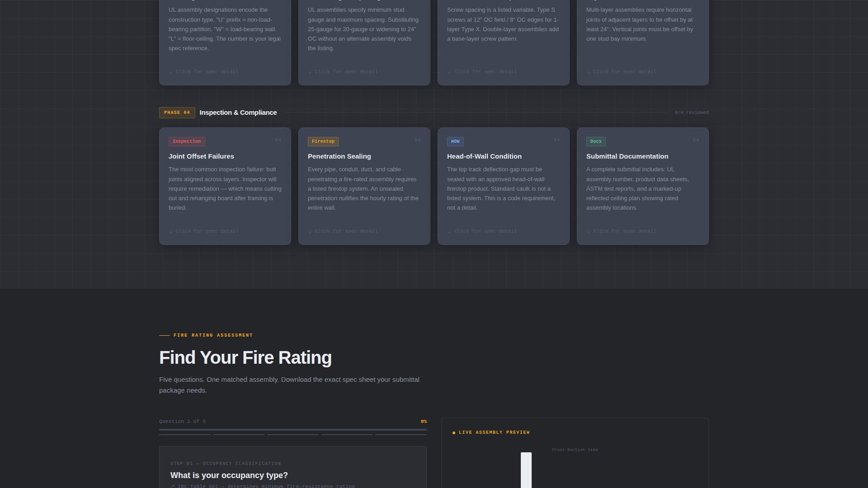Image resolution: width=868 pixels, height=488 pixels.
Task: Click the Question 1 of 5 label
Action: pos(182,422)
